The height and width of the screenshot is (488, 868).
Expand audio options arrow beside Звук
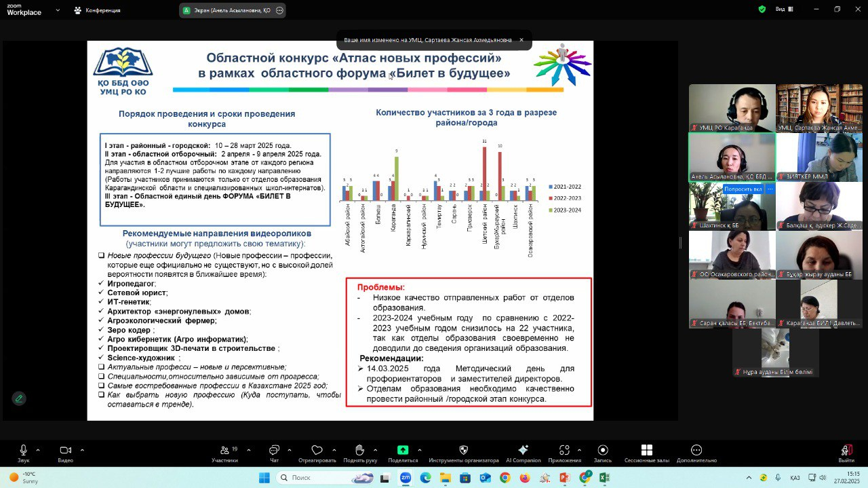pyautogui.click(x=38, y=449)
